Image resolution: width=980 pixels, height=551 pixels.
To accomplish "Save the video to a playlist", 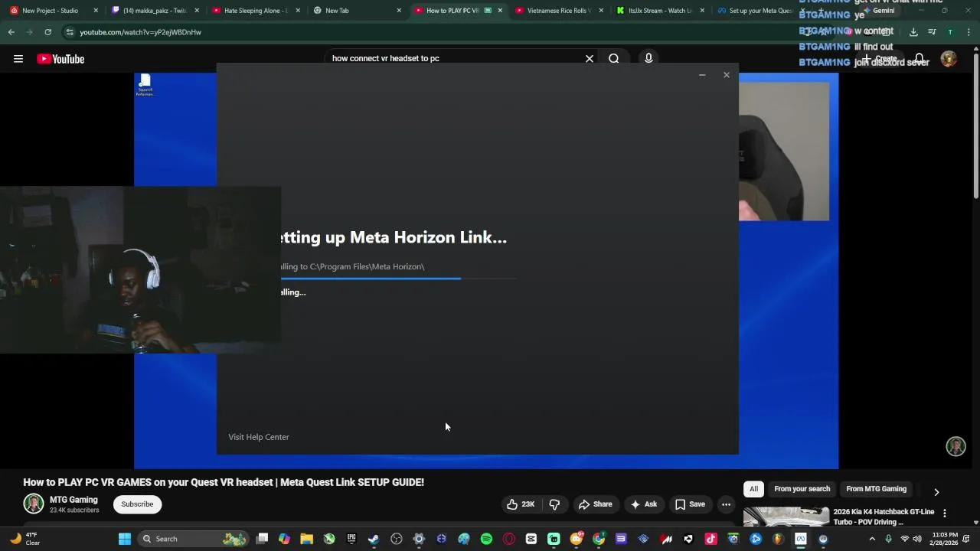I will pos(690,504).
